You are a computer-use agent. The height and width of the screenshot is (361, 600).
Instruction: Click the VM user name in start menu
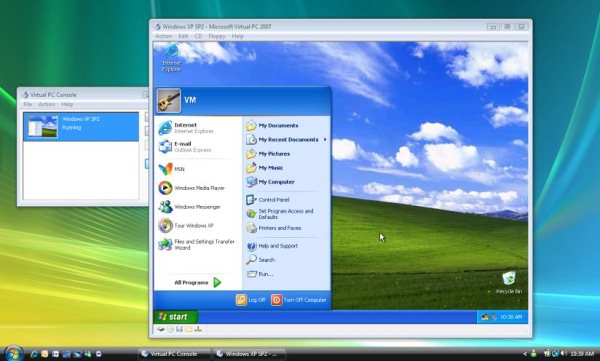[x=190, y=100]
